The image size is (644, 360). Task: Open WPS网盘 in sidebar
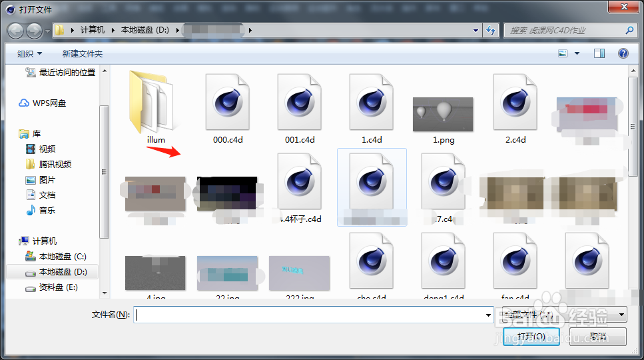click(x=43, y=103)
